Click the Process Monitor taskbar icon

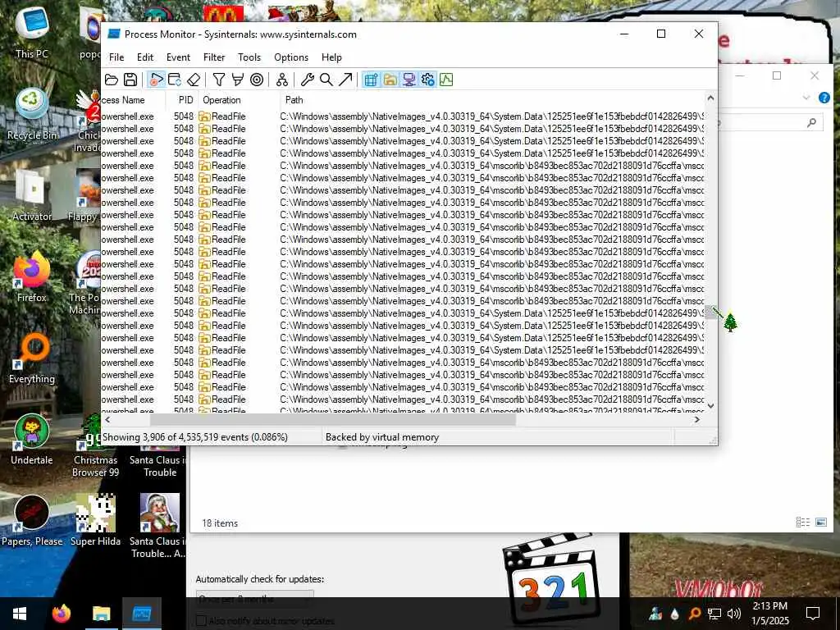pyautogui.click(x=142, y=614)
